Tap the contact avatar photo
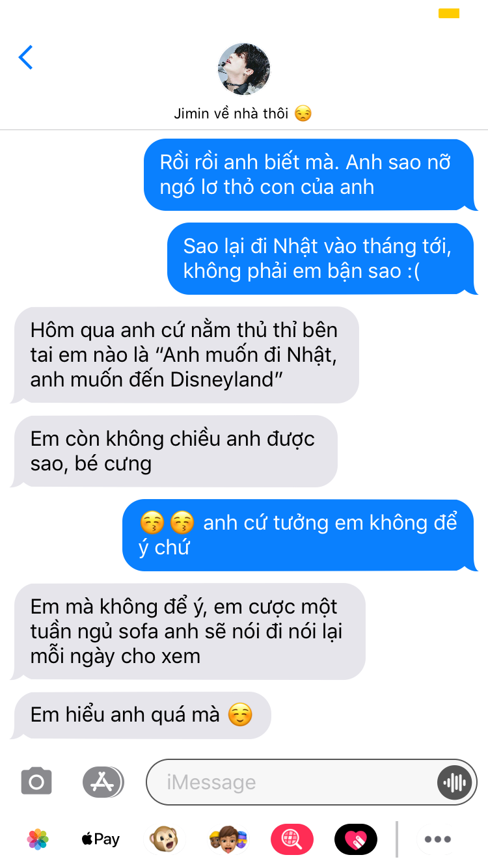 (244, 70)
